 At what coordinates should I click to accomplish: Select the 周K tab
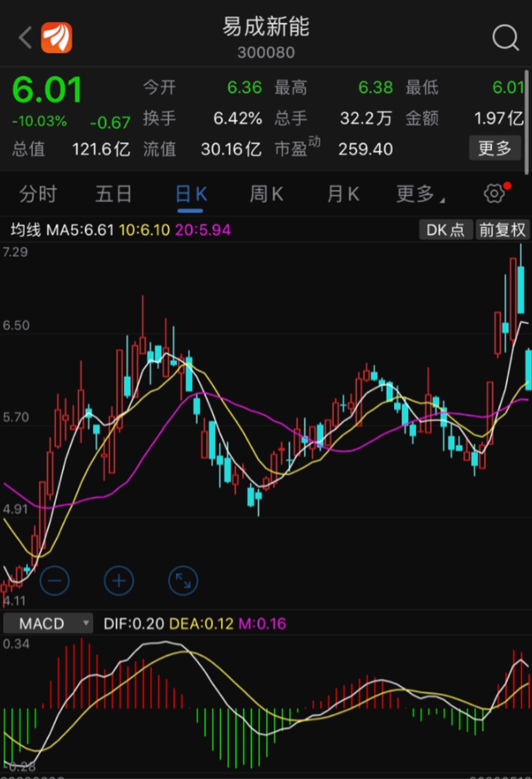click(267, 194)
